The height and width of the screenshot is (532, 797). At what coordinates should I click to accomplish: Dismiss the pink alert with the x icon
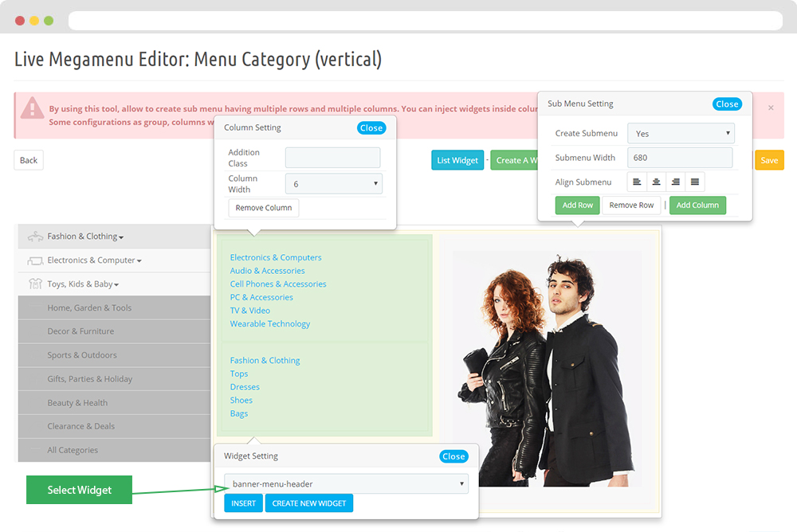771,108
